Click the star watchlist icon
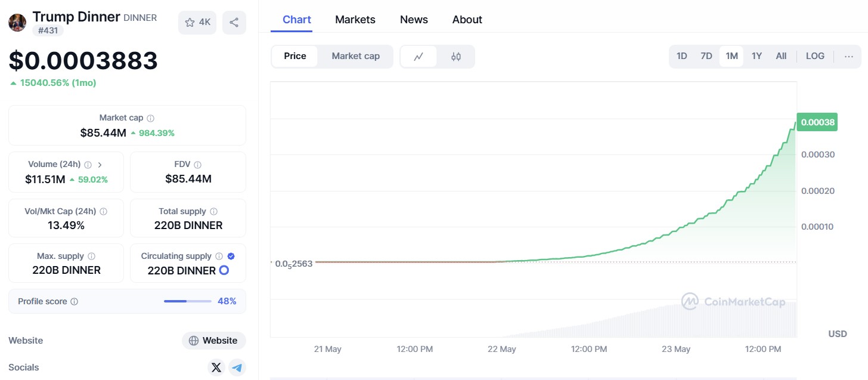 pyautogui.click(x=190, y=23)
